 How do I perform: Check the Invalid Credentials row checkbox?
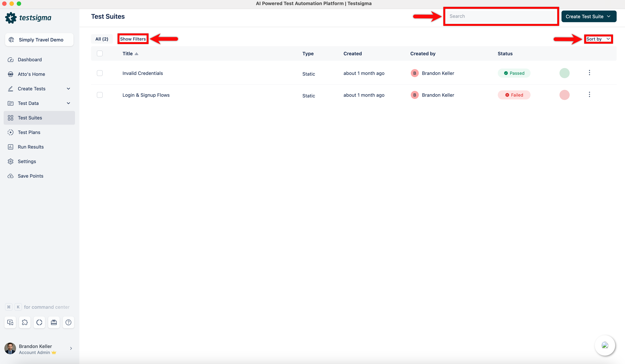click(x=100, y=73)
